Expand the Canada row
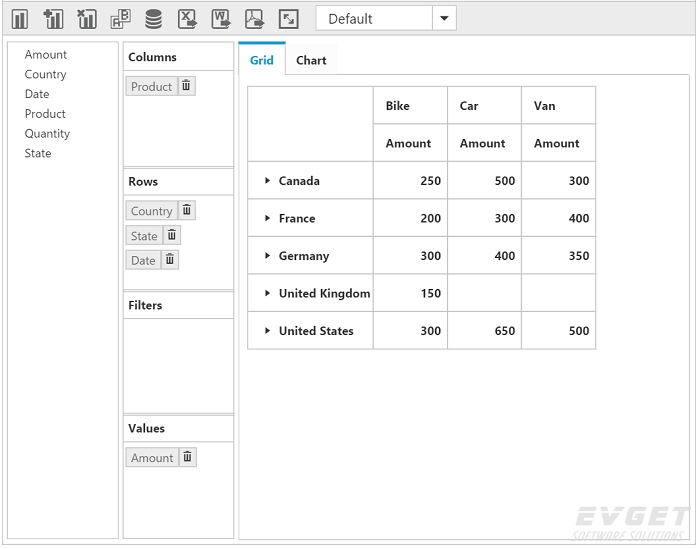This screenshot has height=549, width=700. (267, 180)
